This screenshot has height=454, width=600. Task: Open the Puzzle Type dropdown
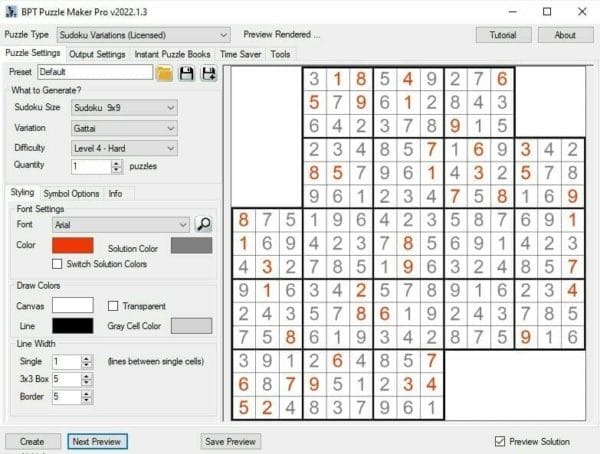coord(143,35)
